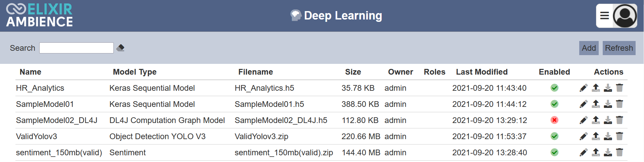Sort table by Size column header
The height and width of the screenshot is (162, 644).
[353, 72]
